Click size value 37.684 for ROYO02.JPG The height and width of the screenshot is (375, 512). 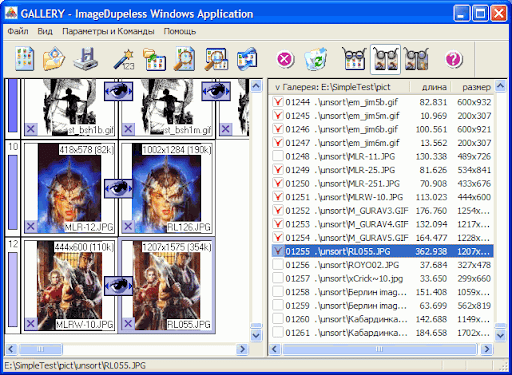(x=433, y=265)
